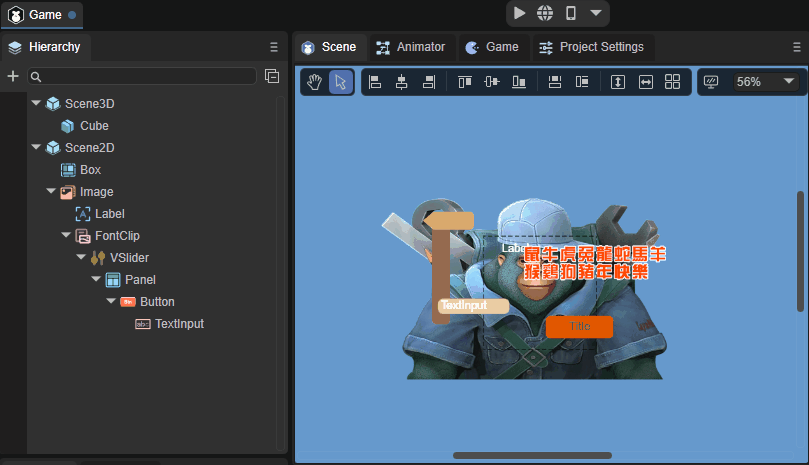Collapse the VSlider node in hierarchy
Screen dimensions: 809x465
pyautogui.click(x=82, y=258)
